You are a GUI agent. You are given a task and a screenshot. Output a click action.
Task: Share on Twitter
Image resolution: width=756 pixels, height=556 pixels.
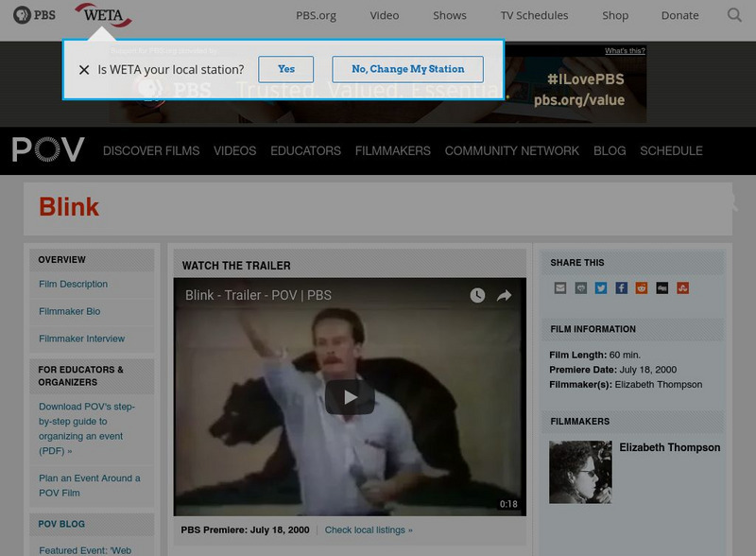(x=601, y=288)
